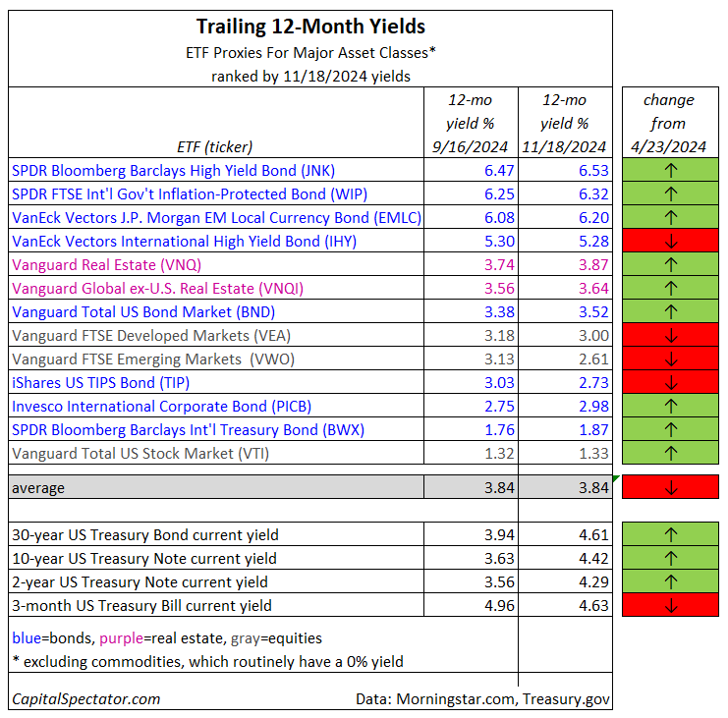Click 30-year Treasury 11/18/2024 yield 4.61

pyautogui.click(x=593, y=534)
